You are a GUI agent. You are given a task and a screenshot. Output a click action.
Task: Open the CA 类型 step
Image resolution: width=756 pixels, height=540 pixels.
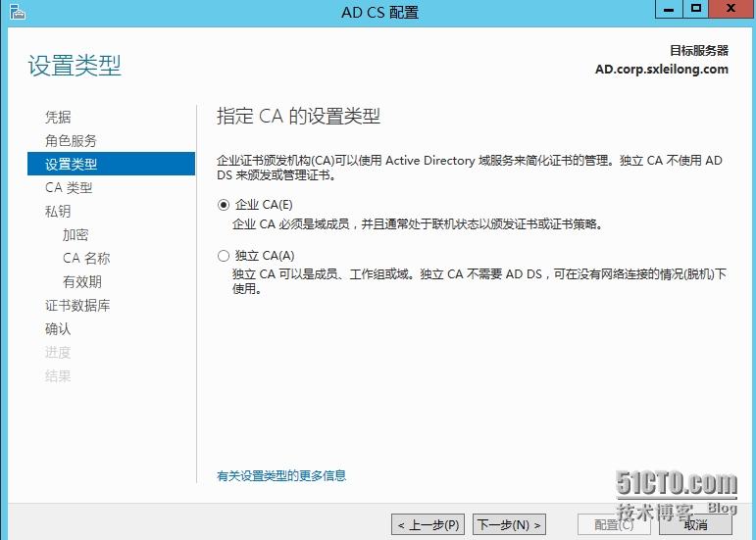tap(69, 187)
